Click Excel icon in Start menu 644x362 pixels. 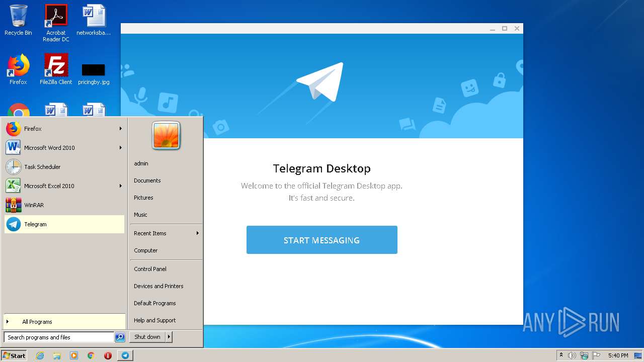(x=14, y=186)
